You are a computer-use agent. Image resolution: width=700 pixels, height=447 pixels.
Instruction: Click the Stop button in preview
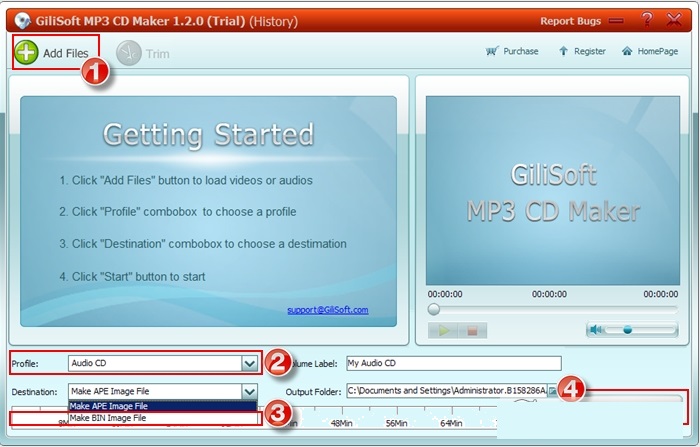click(472, 330)
